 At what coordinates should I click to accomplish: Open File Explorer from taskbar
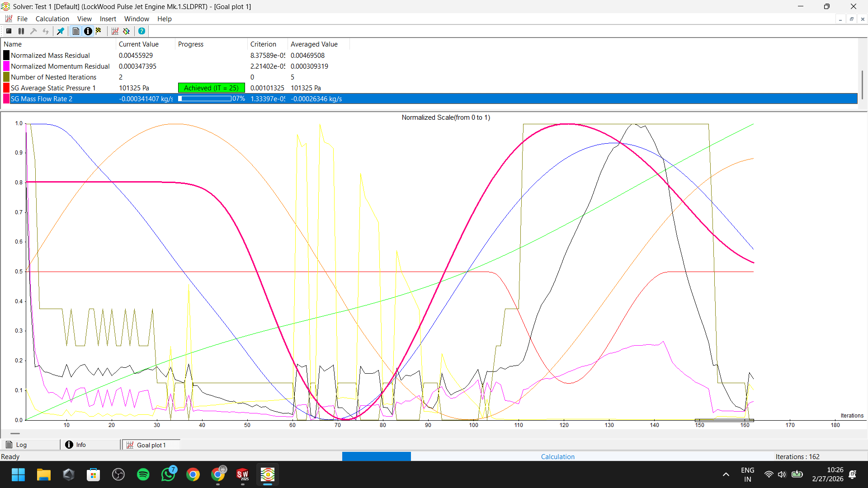[x=43, y=474]
